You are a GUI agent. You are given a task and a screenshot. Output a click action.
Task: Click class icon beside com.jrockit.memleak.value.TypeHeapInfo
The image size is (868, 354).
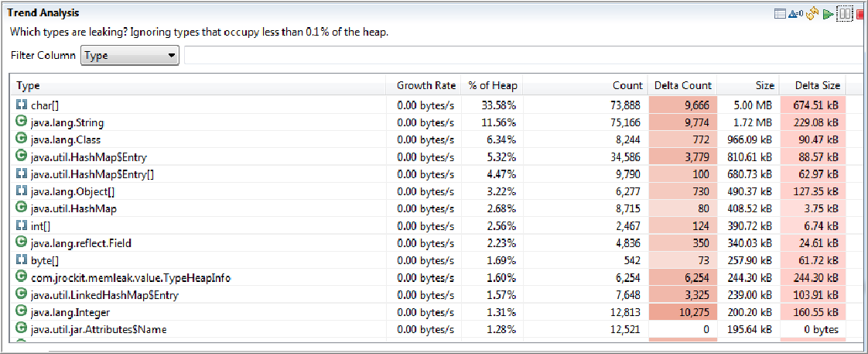[22, 277]
